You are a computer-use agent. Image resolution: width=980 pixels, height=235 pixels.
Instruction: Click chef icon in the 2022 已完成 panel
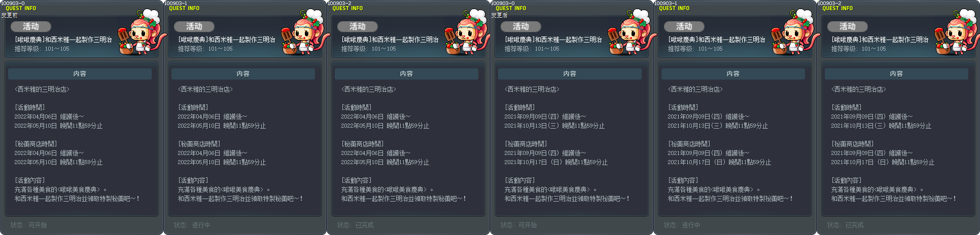(465, 31)
